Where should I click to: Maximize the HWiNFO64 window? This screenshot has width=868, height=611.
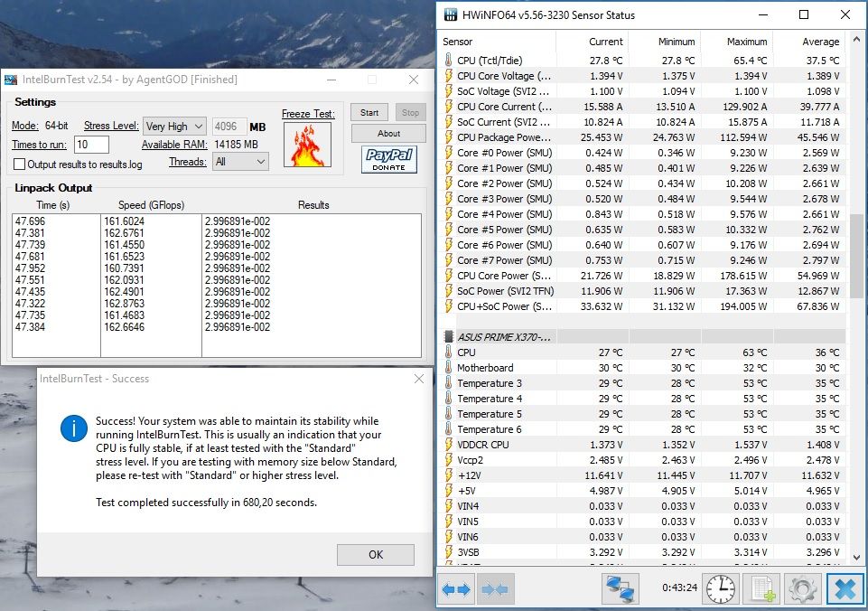[x=804, y=15]
